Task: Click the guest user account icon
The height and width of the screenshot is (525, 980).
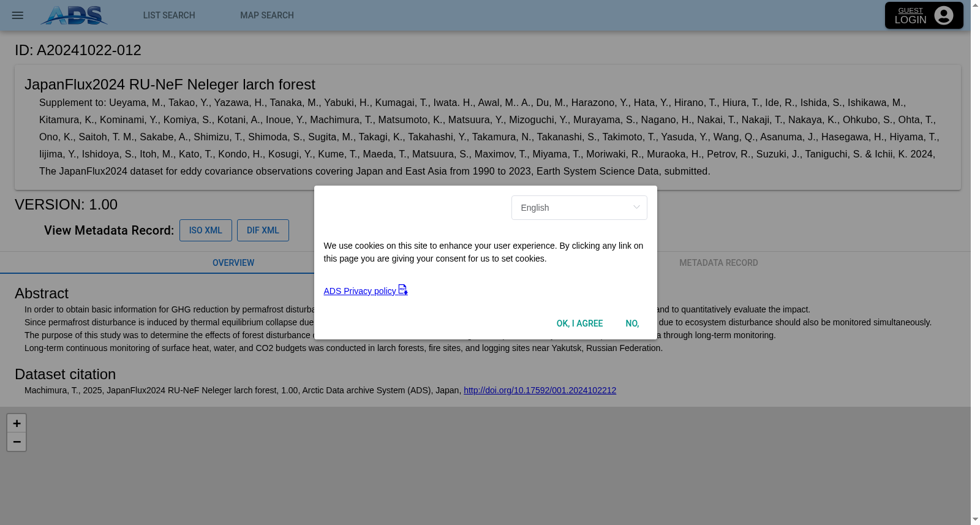Action: [944, 15]
